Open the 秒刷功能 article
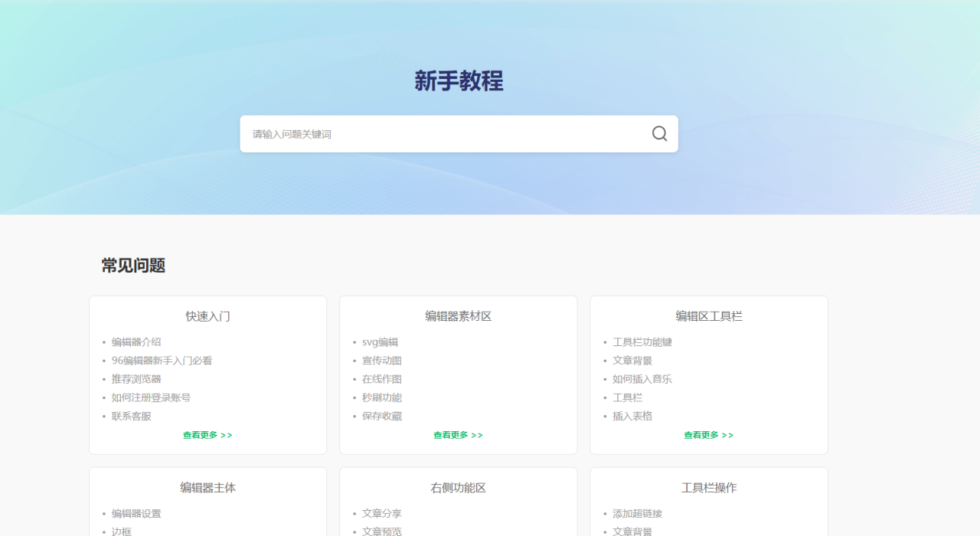The width and height of the screenshot is (980, 536). click(x=381, y=397)
